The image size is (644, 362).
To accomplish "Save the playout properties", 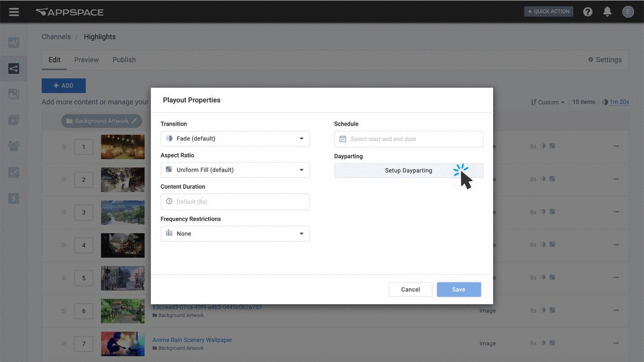I will tap(458, 290).
